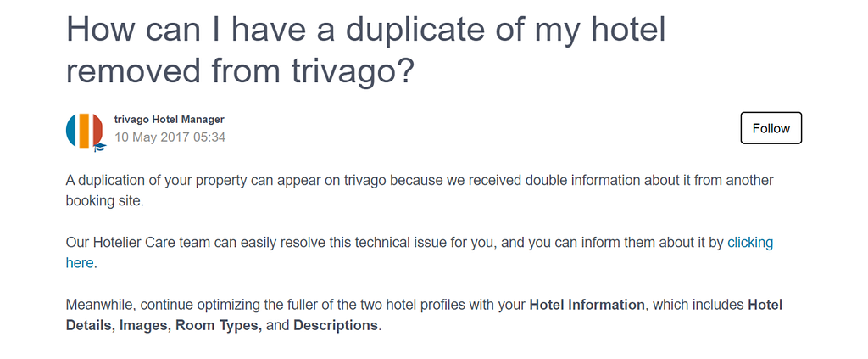This screenshot has width=868, height=359.
Task: Open the blue "here" link
Action: (79, 263)
